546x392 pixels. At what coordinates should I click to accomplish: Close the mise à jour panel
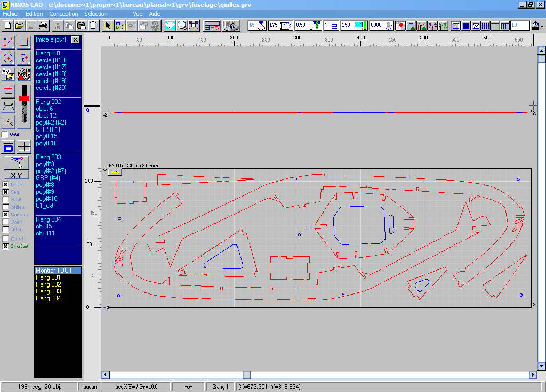(x=75, y=40)
